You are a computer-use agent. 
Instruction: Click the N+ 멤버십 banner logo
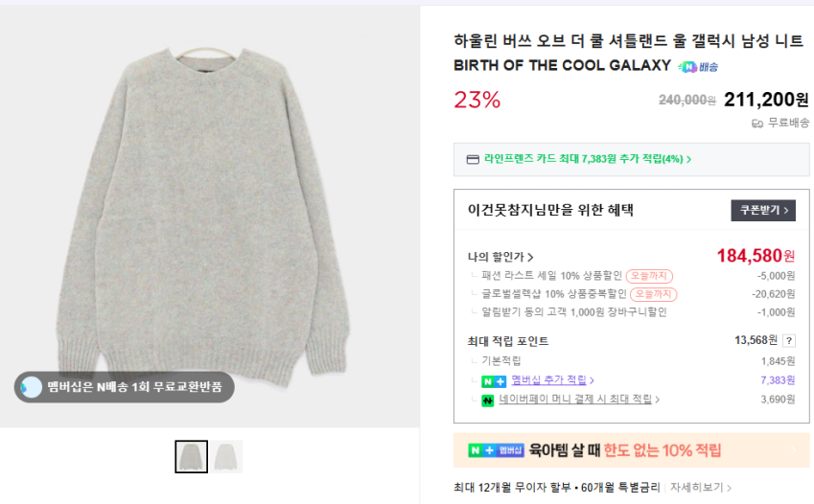[496, 450]
